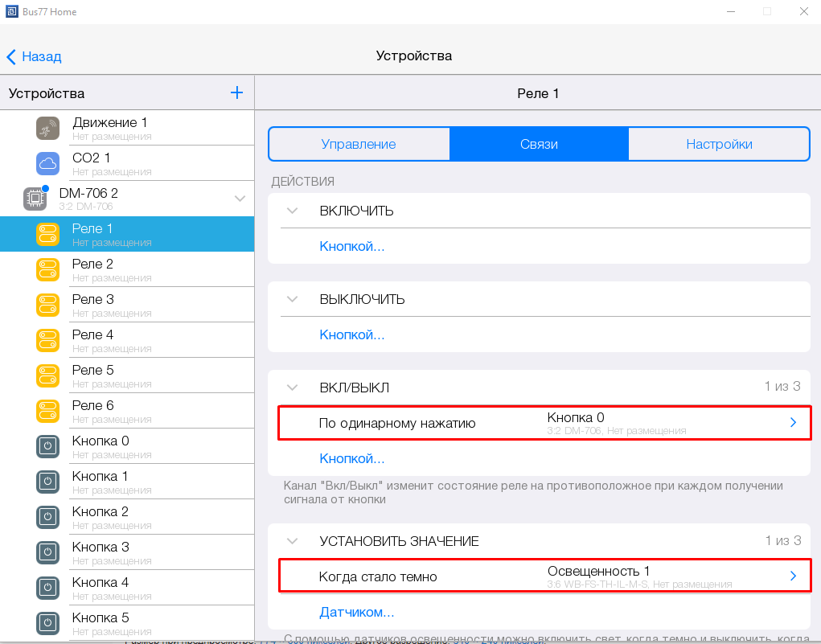Click the Датчиком… link

click(x=356, y=613)
